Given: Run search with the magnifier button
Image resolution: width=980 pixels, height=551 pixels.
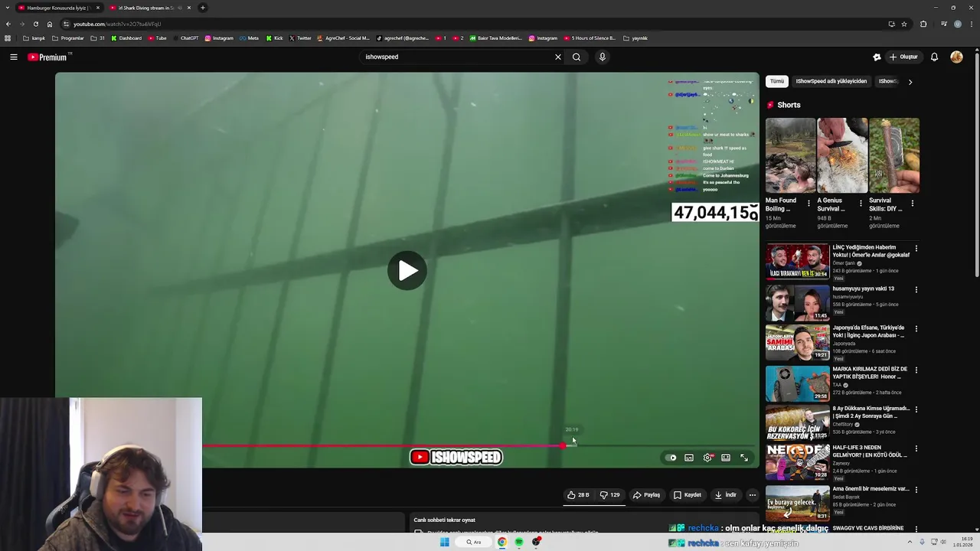Looking at the screenshot, I should [577, 57].
